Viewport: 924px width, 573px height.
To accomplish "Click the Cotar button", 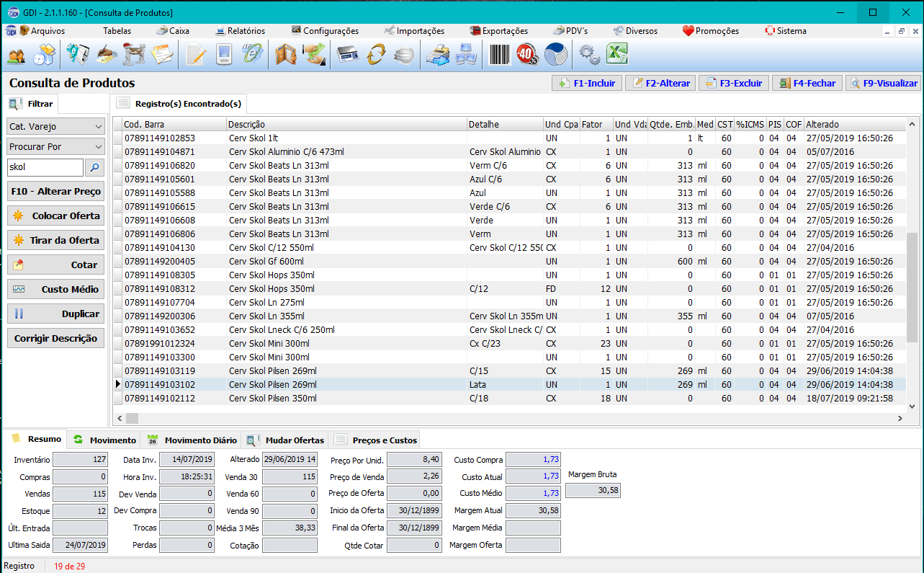I will click(55, 265).
